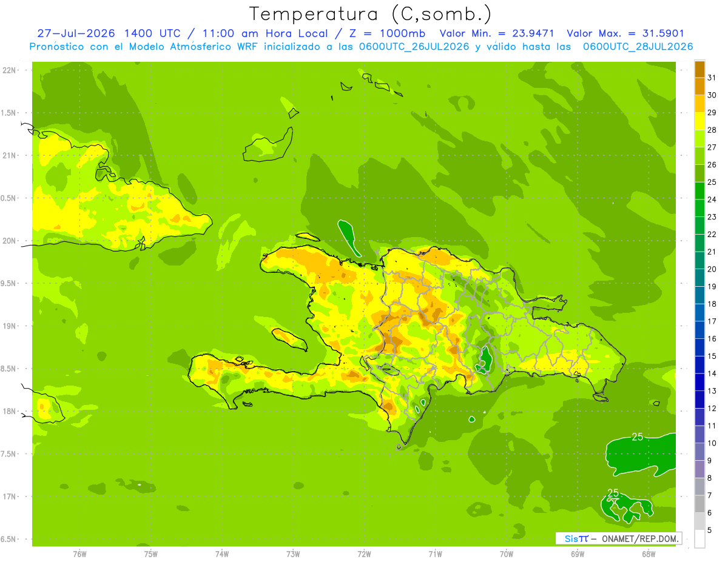Click latitude axis label "20N"
This screenshot has width=728, height=562.
10,241
